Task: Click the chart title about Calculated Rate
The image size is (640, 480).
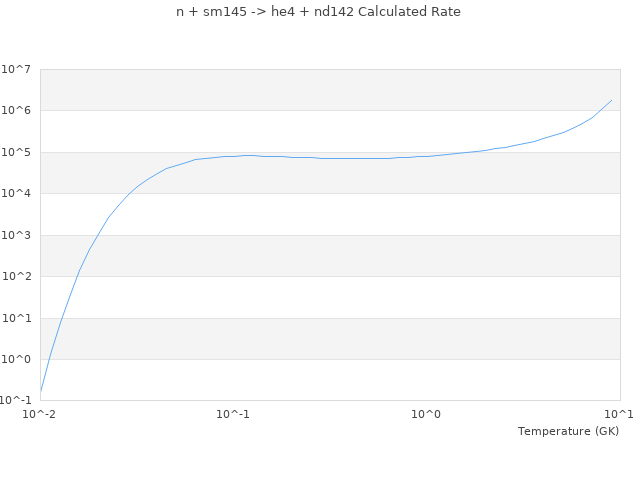Action: coord(319,12)
